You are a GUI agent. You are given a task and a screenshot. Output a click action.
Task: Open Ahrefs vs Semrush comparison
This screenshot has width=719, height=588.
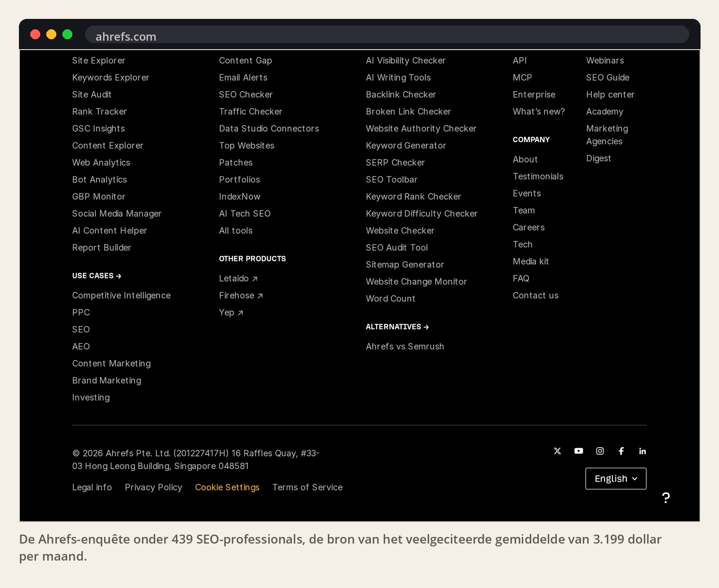pos(405,346)
